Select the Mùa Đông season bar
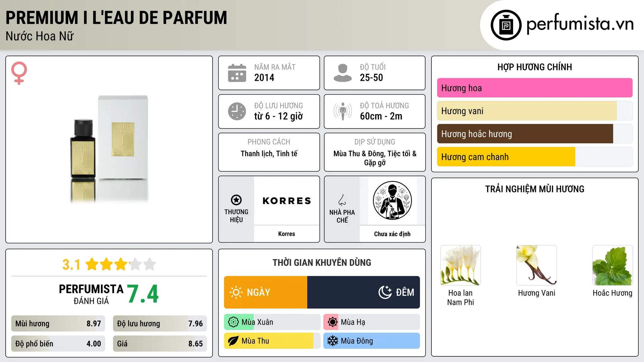Viewport: 644px width, 362px height. pos(372,341)
